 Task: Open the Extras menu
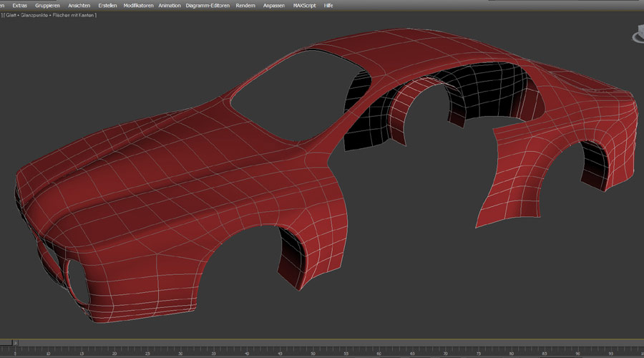19,5
